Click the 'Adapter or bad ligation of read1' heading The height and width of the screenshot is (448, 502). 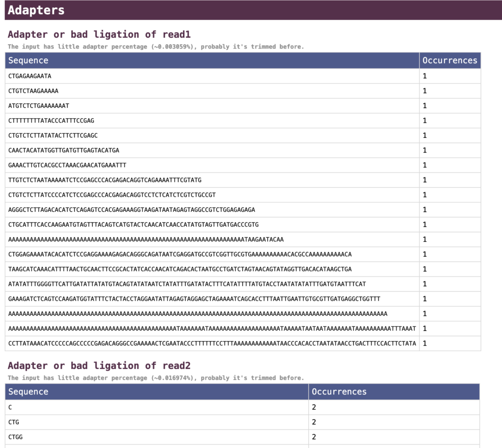pyautogui.click(x=99, y=34)
